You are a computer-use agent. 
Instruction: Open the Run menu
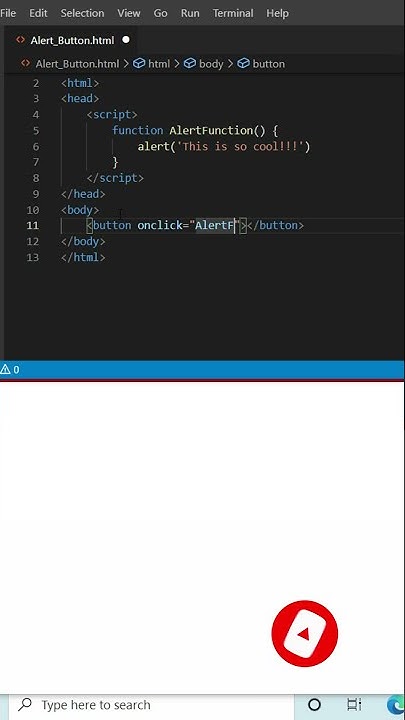point(190,13)
